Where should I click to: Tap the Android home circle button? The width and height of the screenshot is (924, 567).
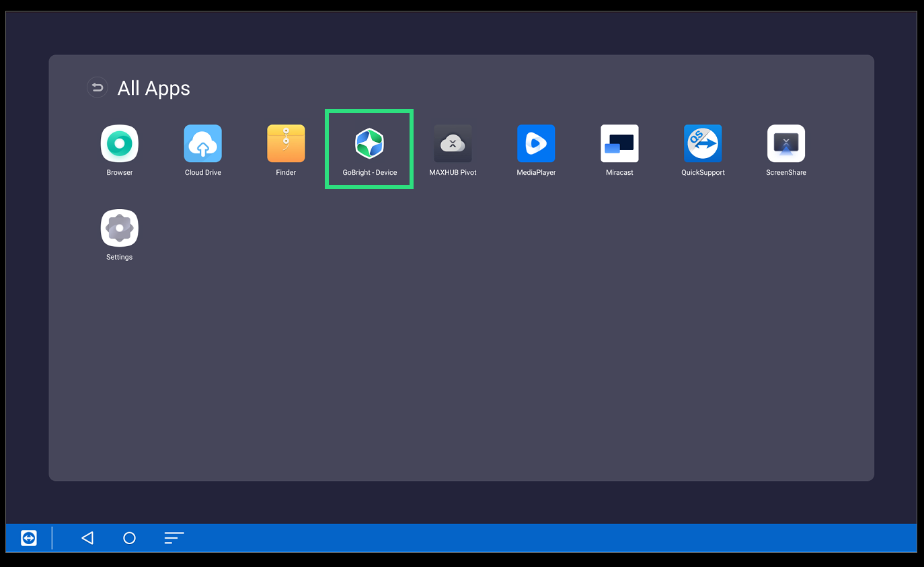pos(130,538)
